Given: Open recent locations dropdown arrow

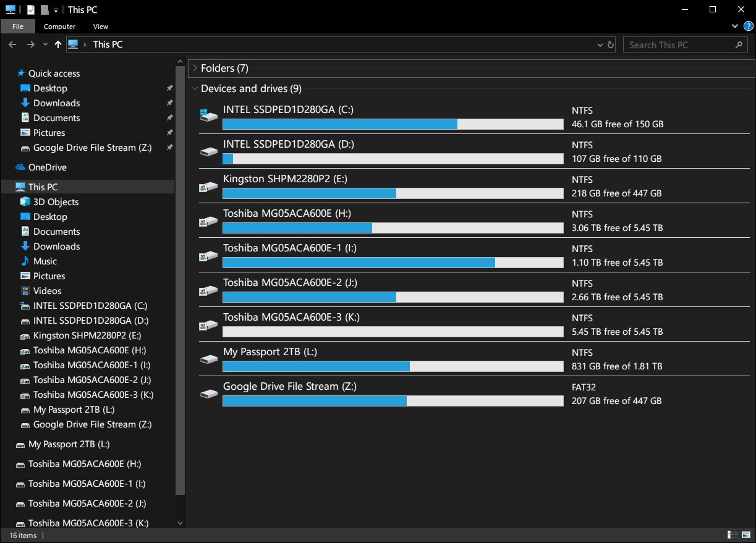Looking at the screenshot, I should pos(45,44).
